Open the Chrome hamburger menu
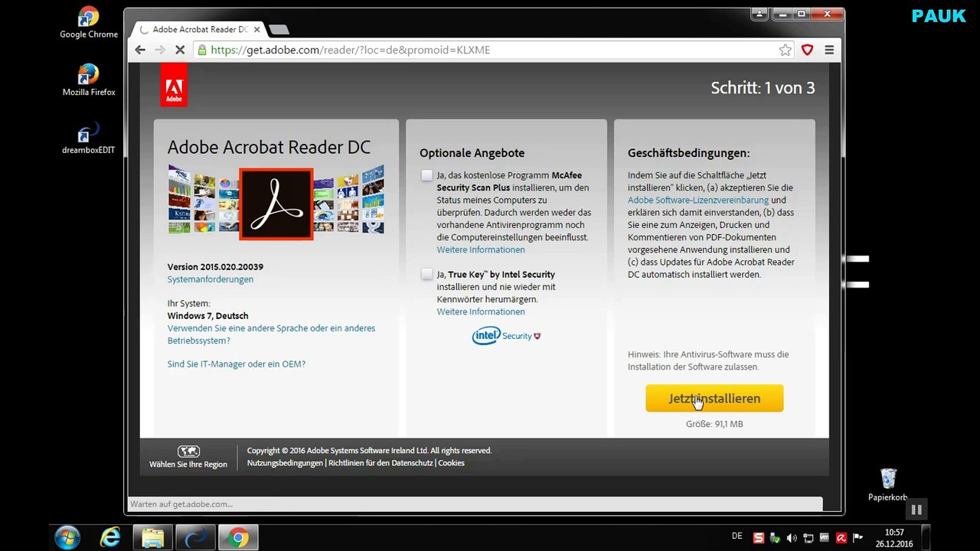 pyautogui.click(x=829, y=50)
